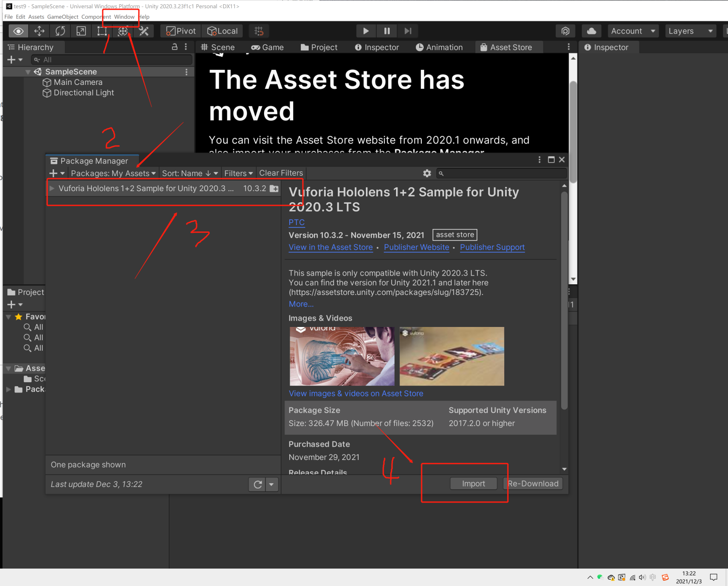Open the Assets menu

(x=36, y=17)
